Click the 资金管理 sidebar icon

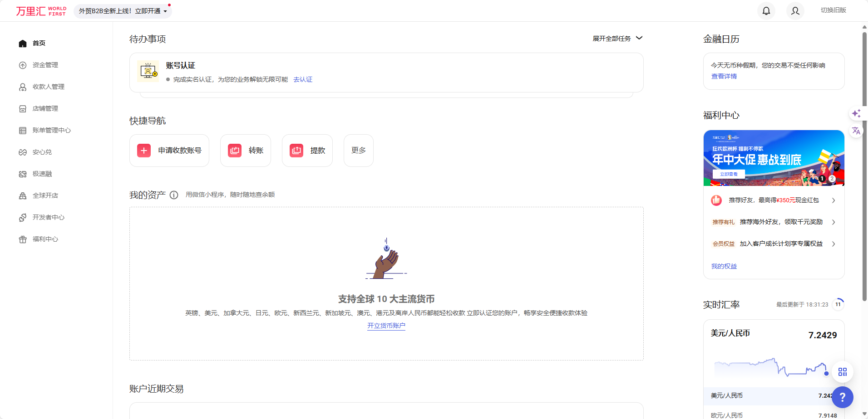tap(23, 65)
